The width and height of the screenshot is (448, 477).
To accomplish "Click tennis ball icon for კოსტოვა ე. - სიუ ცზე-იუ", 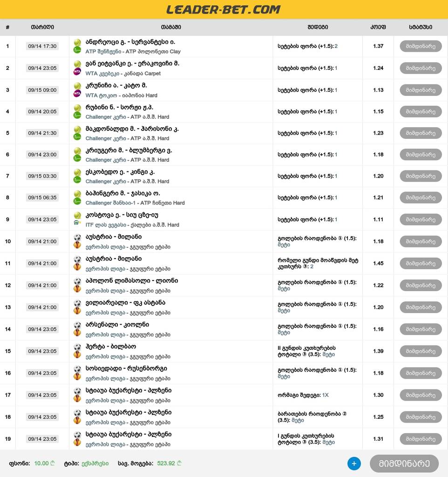I will tap(77, 215).
